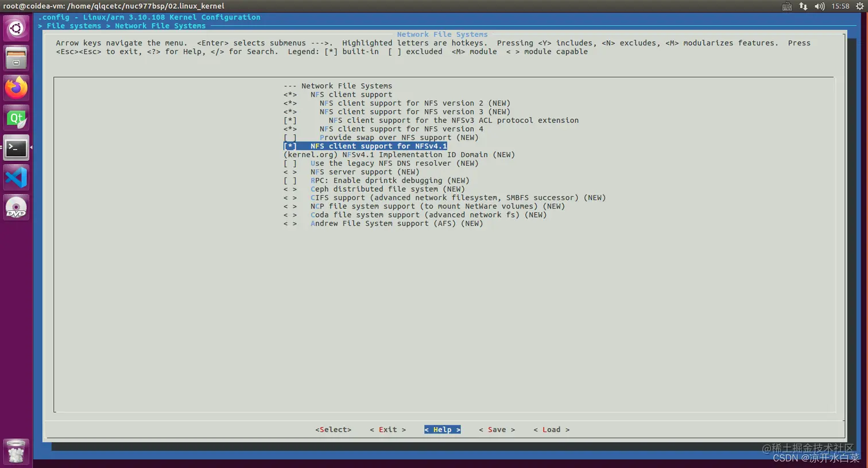Launch Firefox from the dock
This screenshot has height=468, width=868.
pos(16,88)
